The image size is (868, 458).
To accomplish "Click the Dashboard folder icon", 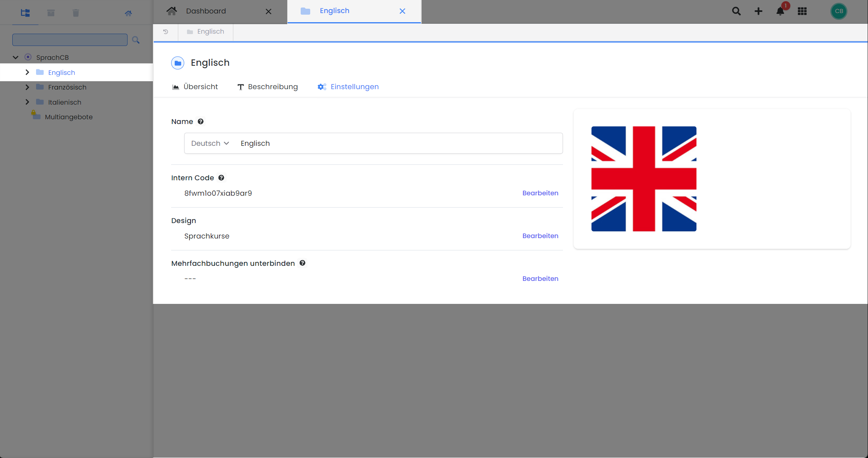I will tap(172, 10).
